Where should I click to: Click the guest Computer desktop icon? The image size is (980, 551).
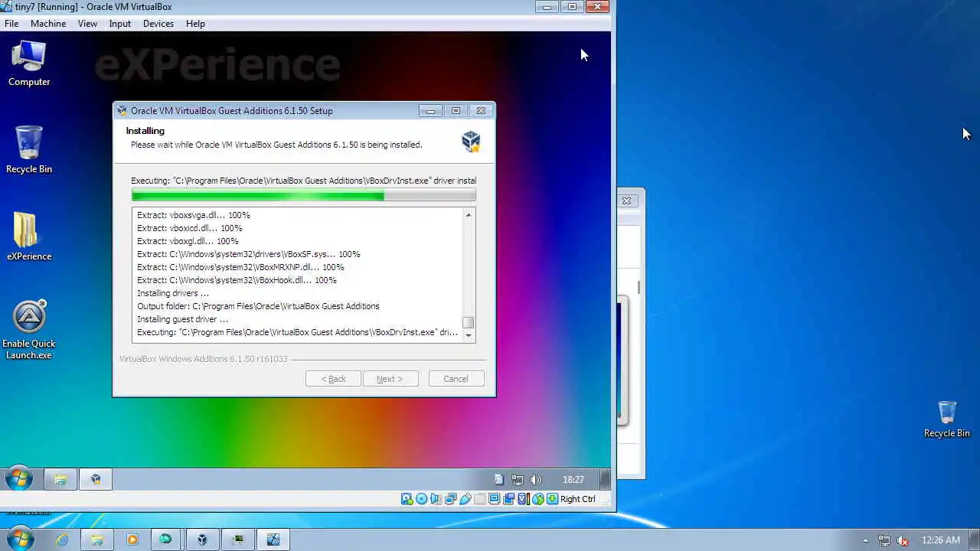[x=29, y=63]
